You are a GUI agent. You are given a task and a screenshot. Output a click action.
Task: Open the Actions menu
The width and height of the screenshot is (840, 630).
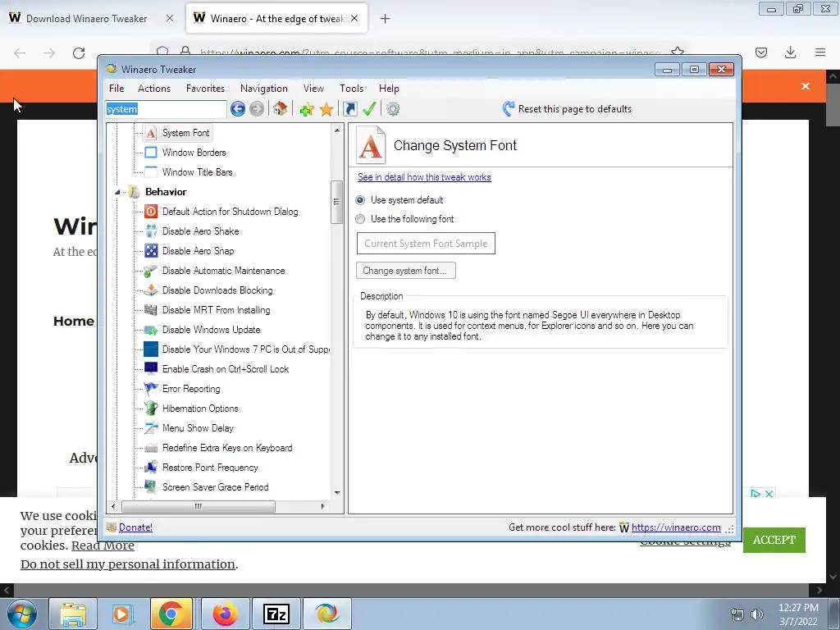pos(154,89)
